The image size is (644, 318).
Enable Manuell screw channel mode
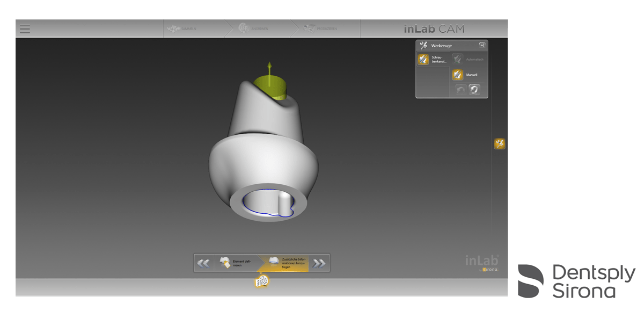coord(457,75)
